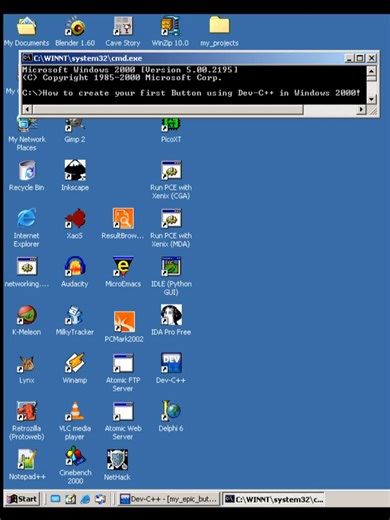Launch the NetHack shortcut

pos(117,465)
